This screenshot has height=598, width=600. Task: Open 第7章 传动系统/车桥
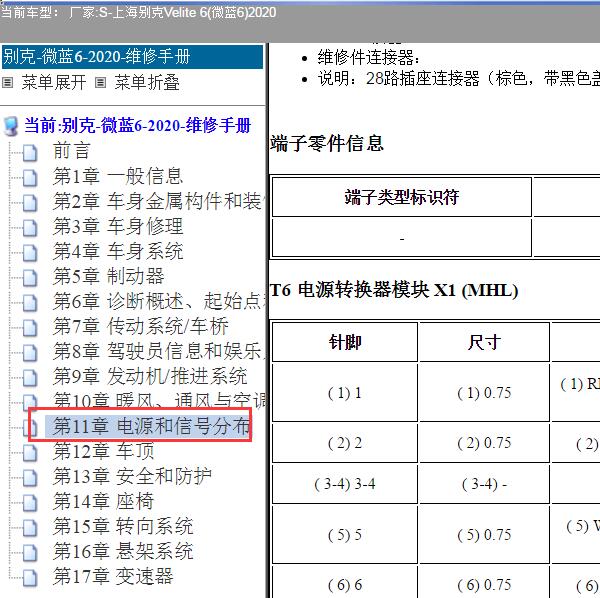click(141, 326)
